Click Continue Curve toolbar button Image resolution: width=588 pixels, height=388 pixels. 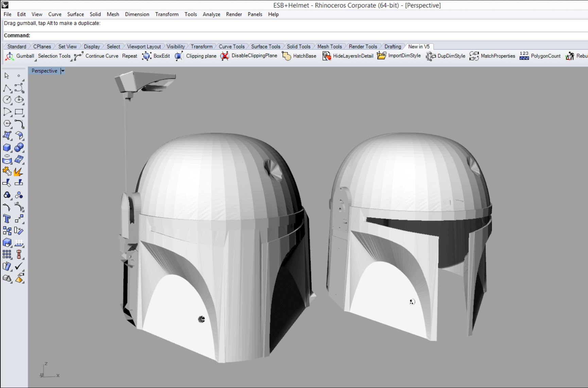[97, 56]
